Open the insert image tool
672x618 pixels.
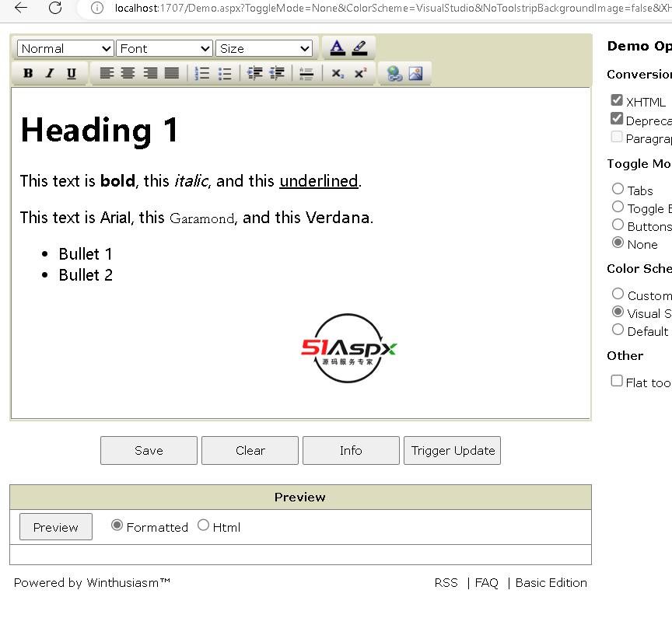(x=415, y=74)
